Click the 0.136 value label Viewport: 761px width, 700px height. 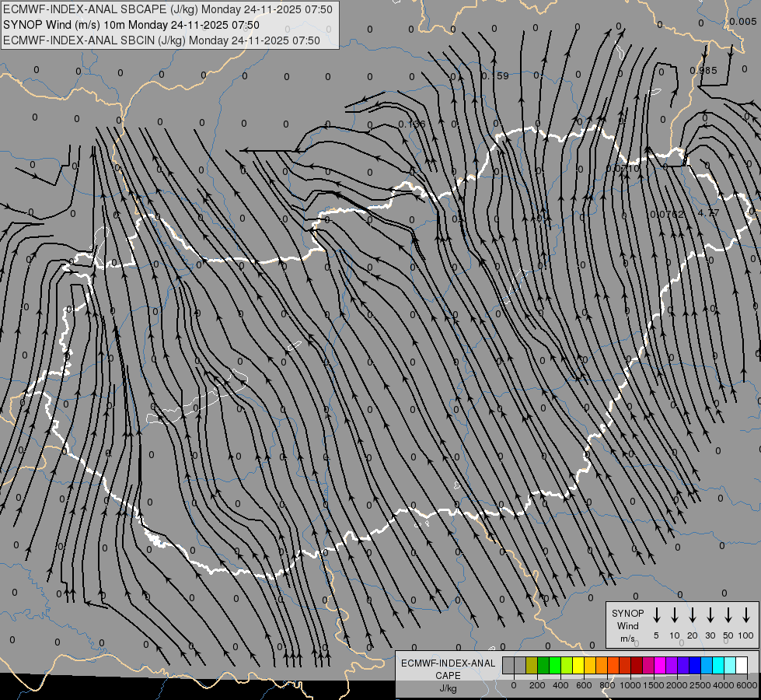tap(411, 124)
